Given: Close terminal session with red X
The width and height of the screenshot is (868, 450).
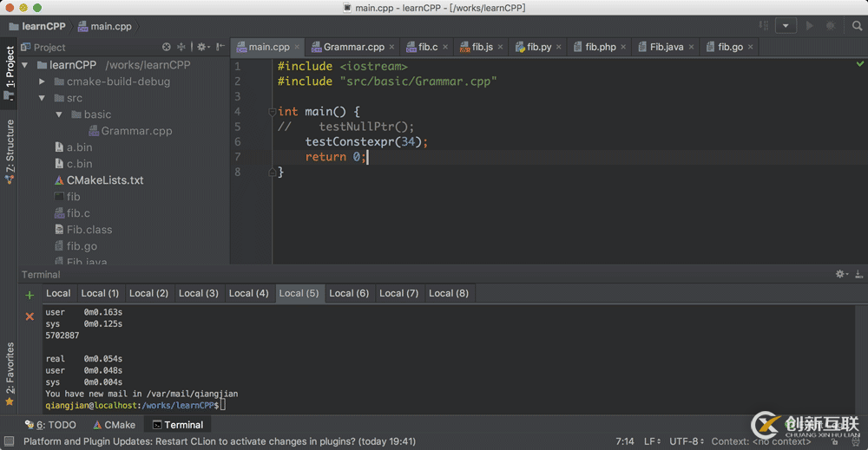Looking at the screenshot, I should tap(30, 316).
